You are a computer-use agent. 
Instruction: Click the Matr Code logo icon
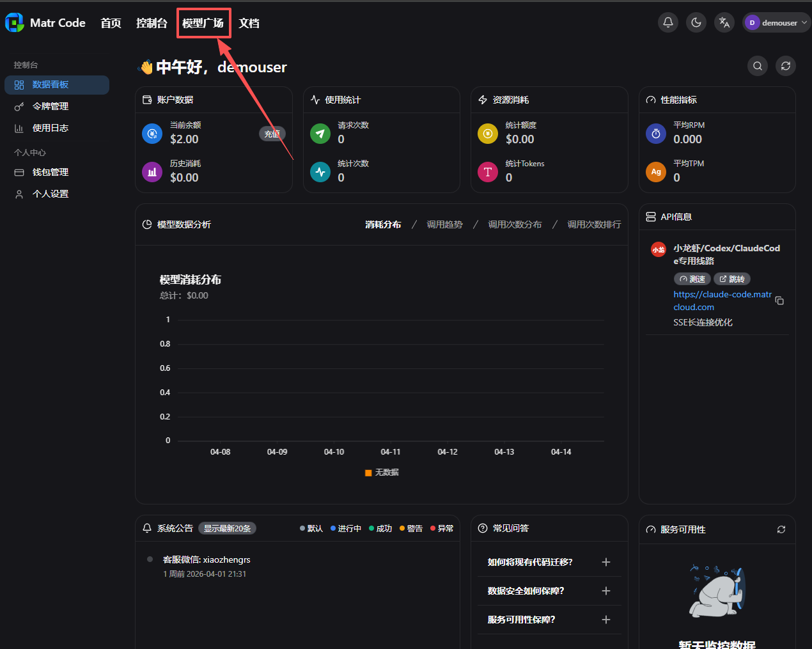pyautogui.click(x=14, y=22)
